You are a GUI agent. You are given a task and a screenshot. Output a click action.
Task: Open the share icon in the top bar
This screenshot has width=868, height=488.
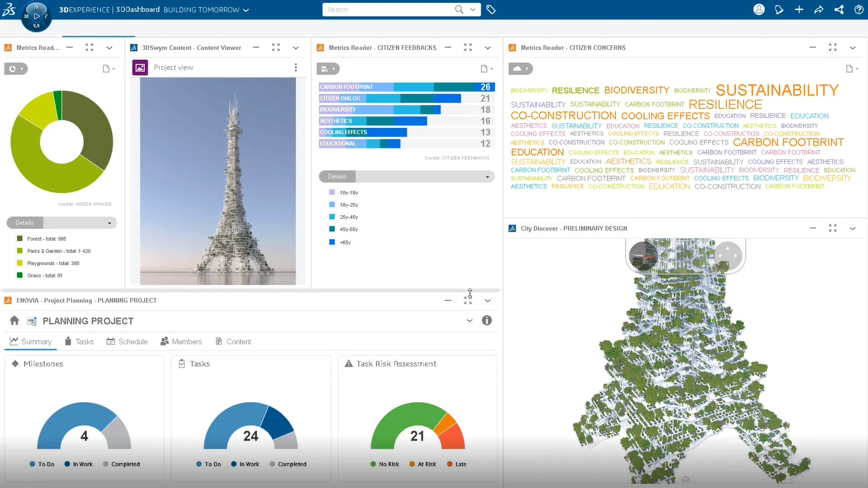point(839,9)
